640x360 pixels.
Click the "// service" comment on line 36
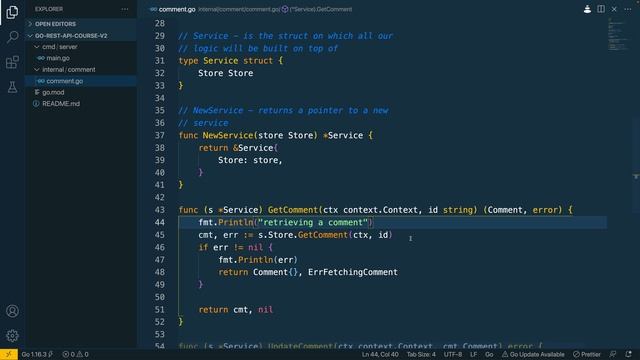point(203,123)
